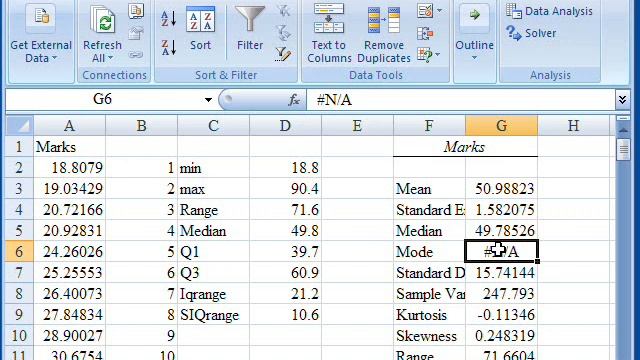Select the Sample Variance value 247.793

click(501, 294)
